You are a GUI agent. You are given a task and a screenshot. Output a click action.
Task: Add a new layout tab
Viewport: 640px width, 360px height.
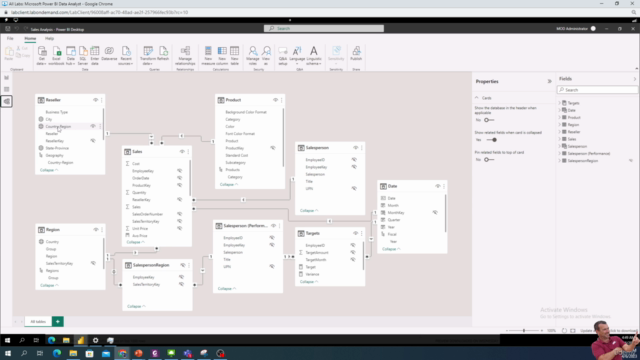click(x=58, y=322)
